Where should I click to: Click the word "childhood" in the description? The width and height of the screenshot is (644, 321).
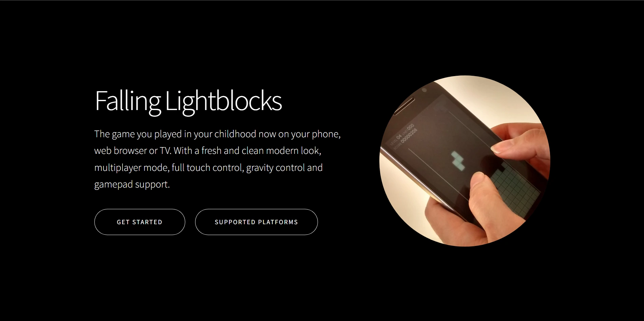(235, 134)
